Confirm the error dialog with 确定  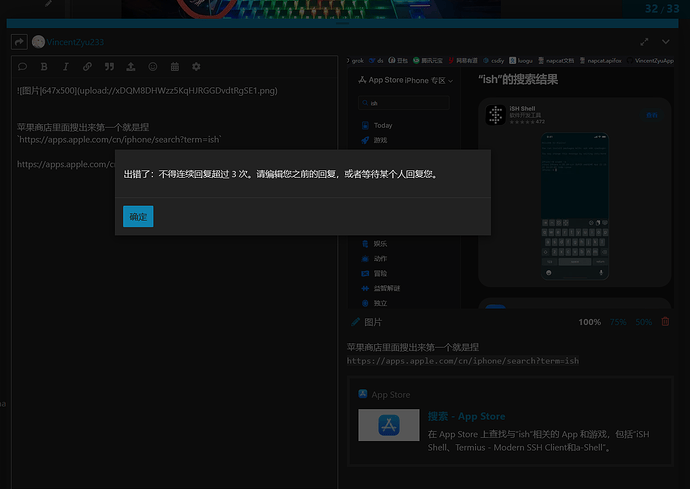(138, 216)
